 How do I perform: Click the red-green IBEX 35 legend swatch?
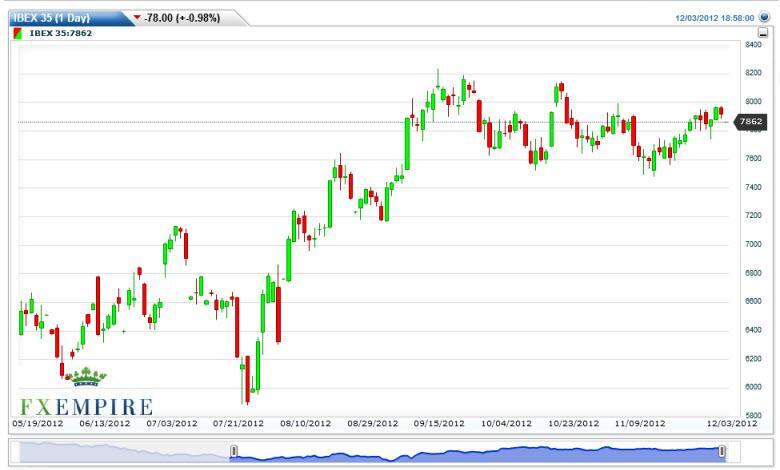(18, 33)
